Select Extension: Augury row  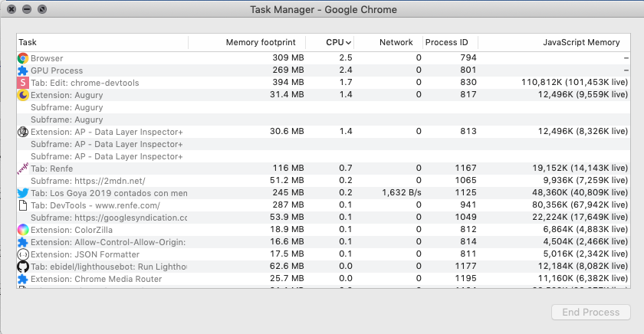[x=324, y=95]
